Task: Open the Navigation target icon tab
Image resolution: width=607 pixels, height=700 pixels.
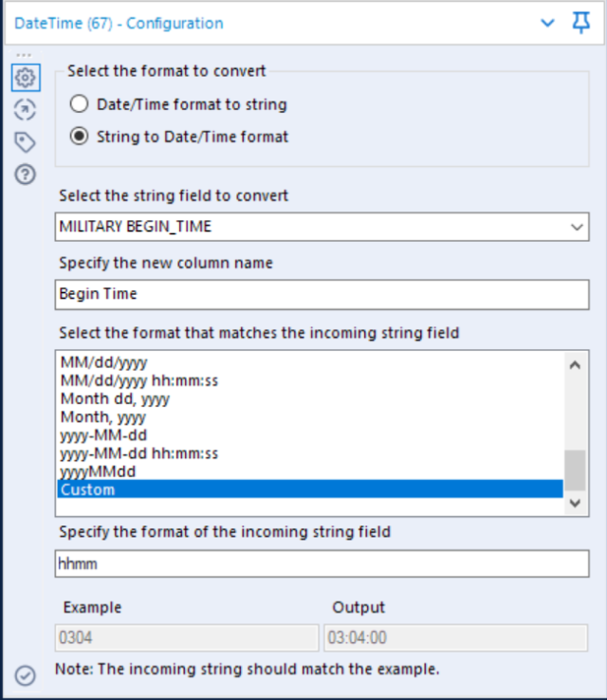Action: click(x=25, y=110)
